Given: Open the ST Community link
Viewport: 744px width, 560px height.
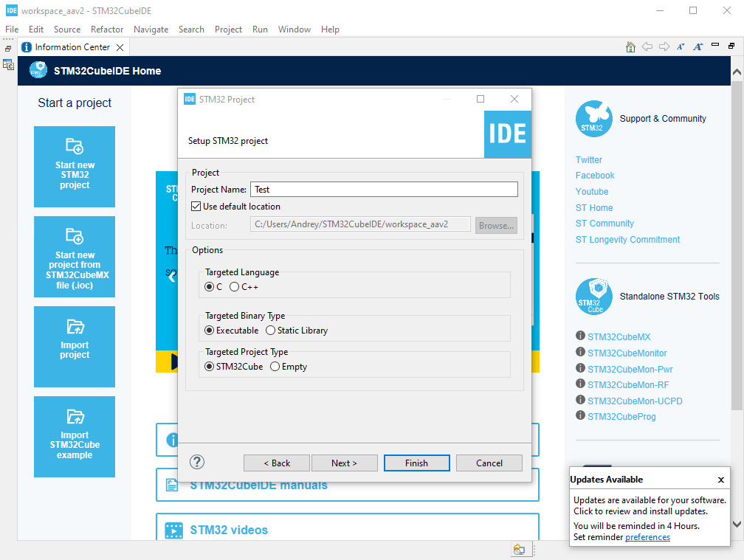Looking at the screenshot, I should click(x=604, y=224).
